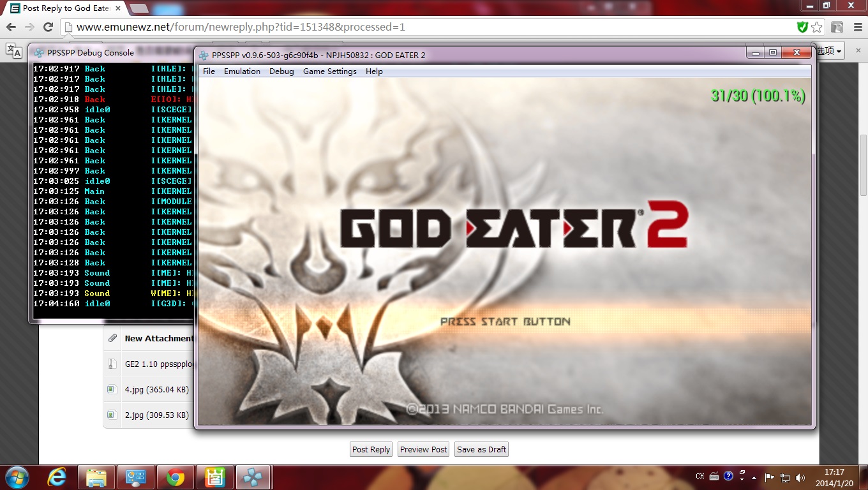Click the 'PRESS START BUTTON' prompt in game
The height and width of the screenshot is (490, 868).
(x=505, y=322)
